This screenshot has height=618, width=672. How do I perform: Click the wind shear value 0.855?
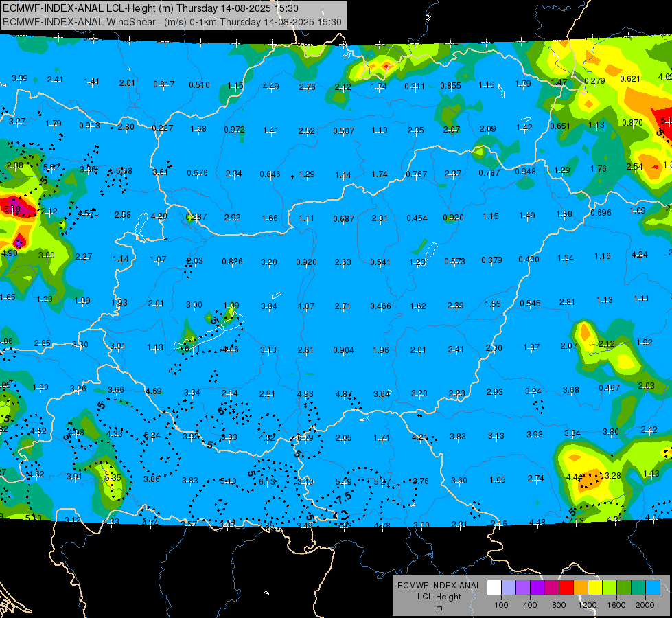click(451, 85)
